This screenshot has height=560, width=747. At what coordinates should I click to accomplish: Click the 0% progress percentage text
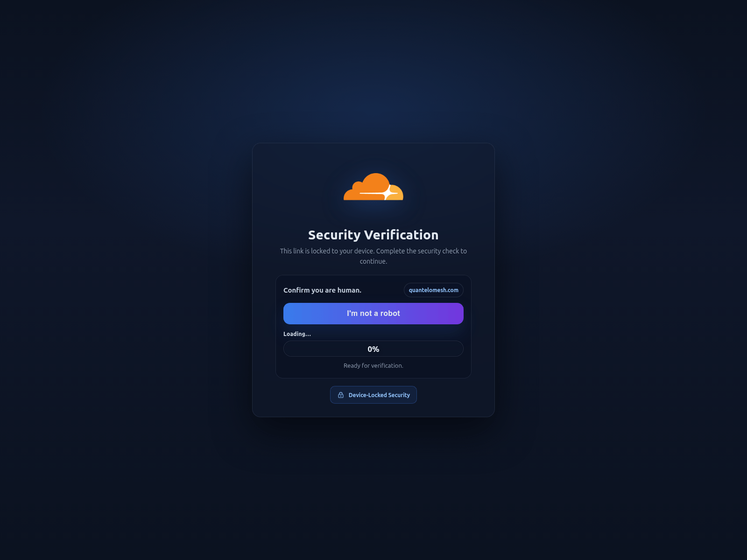tap(373, 349)
